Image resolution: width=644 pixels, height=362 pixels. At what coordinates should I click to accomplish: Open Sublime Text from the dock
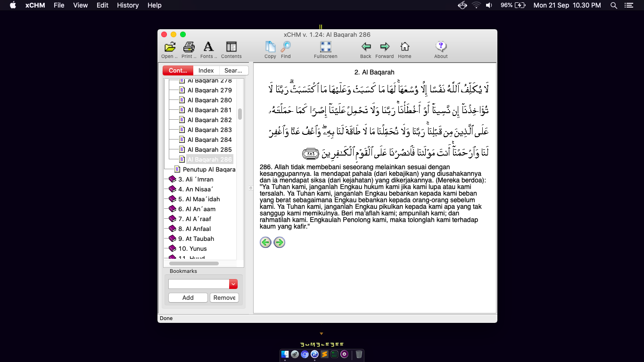324,354
